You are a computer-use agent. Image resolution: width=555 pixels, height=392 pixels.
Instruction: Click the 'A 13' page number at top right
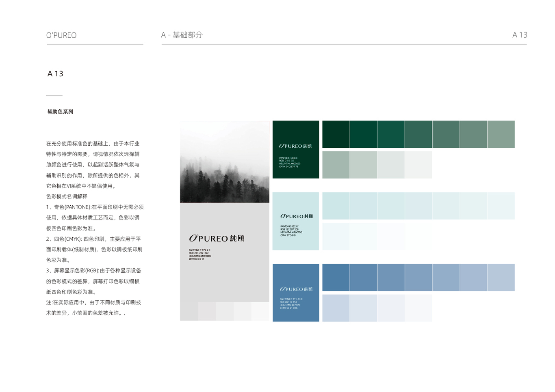(520, 35)
